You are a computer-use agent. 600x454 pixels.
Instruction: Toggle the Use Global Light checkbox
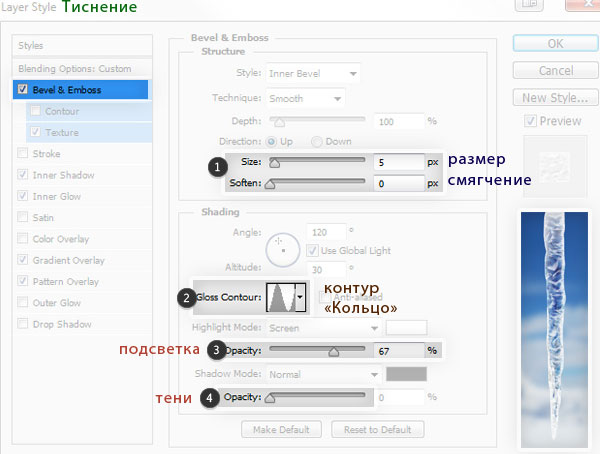[x=312, y=251]
